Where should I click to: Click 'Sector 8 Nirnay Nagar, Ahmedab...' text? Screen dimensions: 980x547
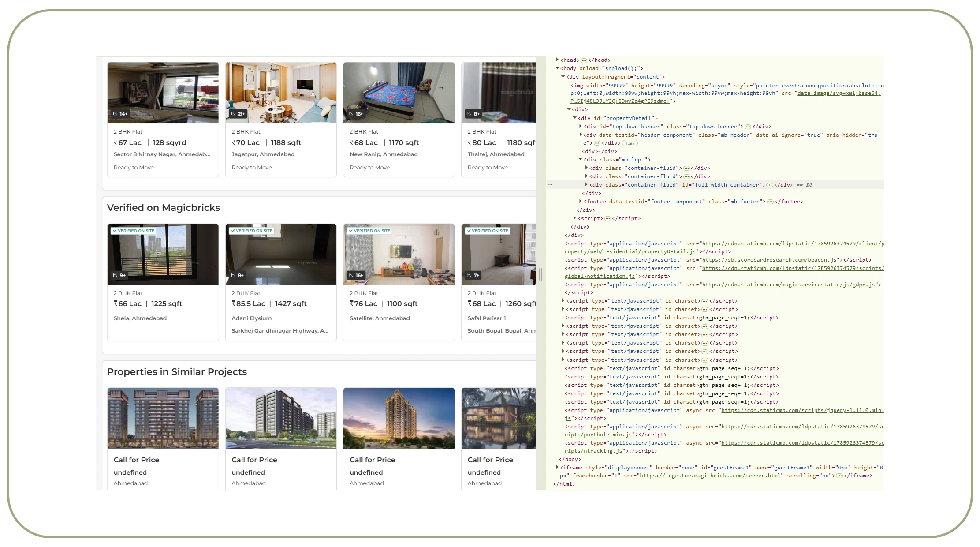[x=162, y=154]
